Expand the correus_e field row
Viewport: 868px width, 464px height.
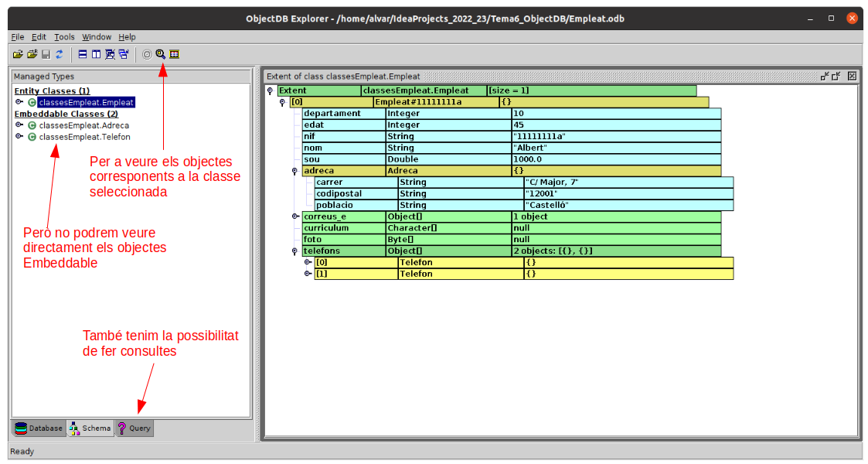coord(295,217)
